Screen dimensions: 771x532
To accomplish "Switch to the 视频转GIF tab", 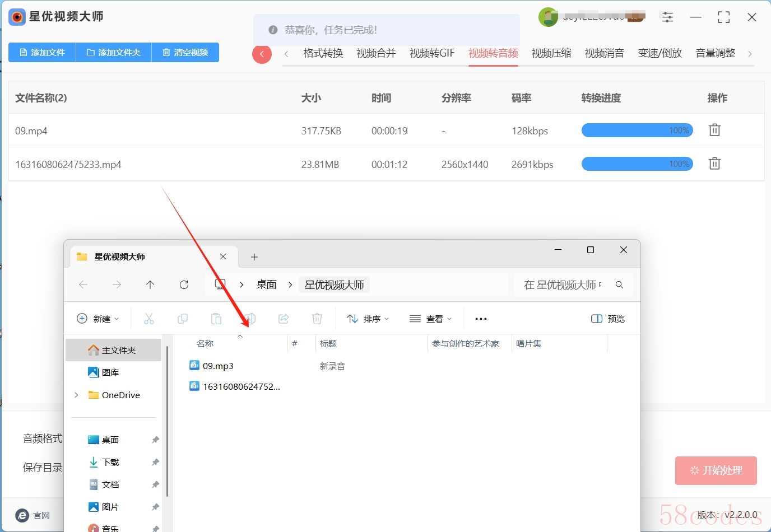I will tap(432, 53).
